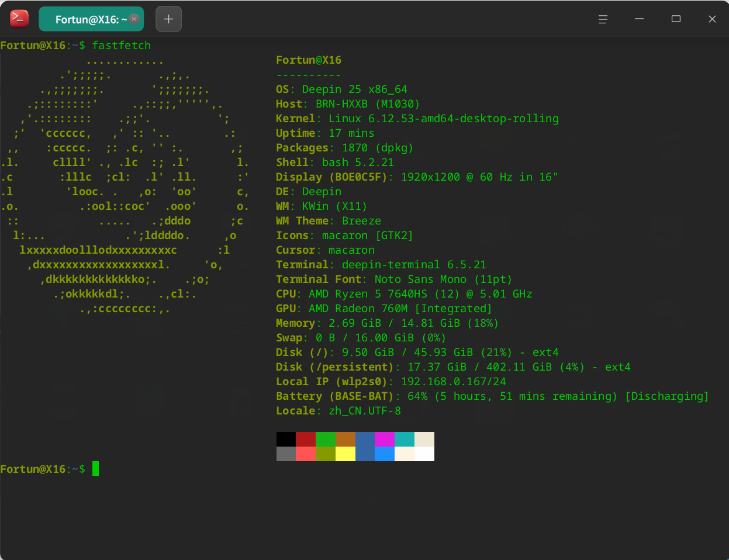Click the teal swatch in the palette

point(405,439)
